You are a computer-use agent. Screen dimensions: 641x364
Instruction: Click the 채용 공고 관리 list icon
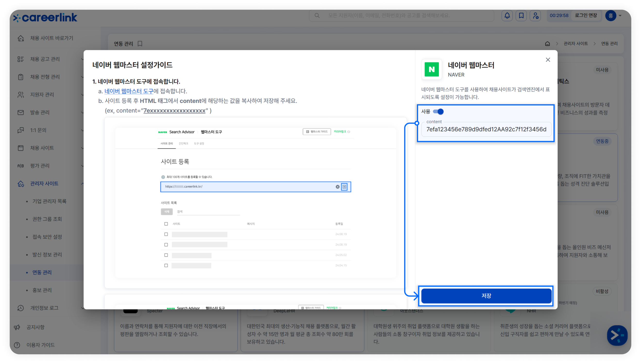coord(21,59)
